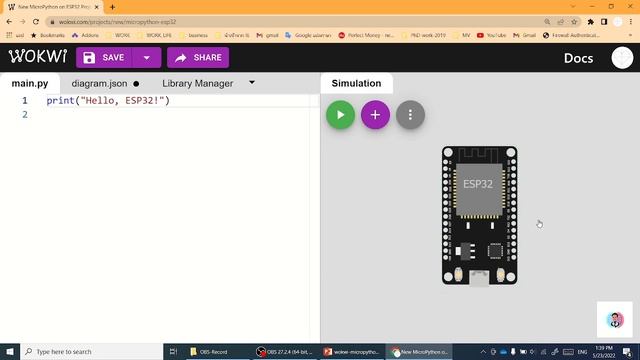Click the print("Hello, ESP32!") code line

coord(108,100)
